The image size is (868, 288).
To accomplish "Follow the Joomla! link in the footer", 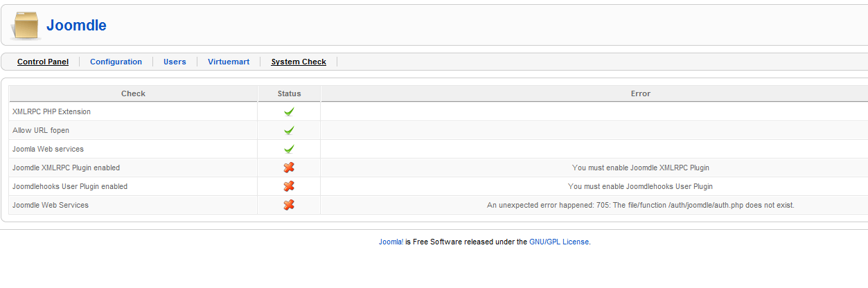I will (x=391, y=242).
